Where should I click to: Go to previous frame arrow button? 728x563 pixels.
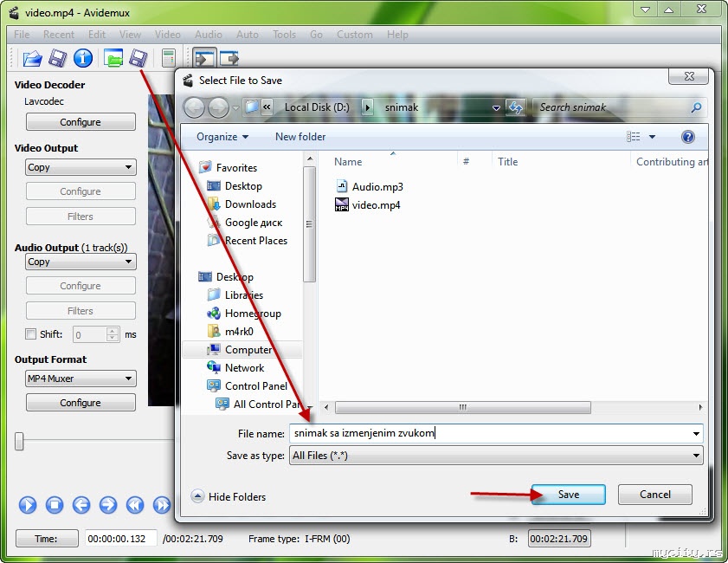(x=81, y=504)
